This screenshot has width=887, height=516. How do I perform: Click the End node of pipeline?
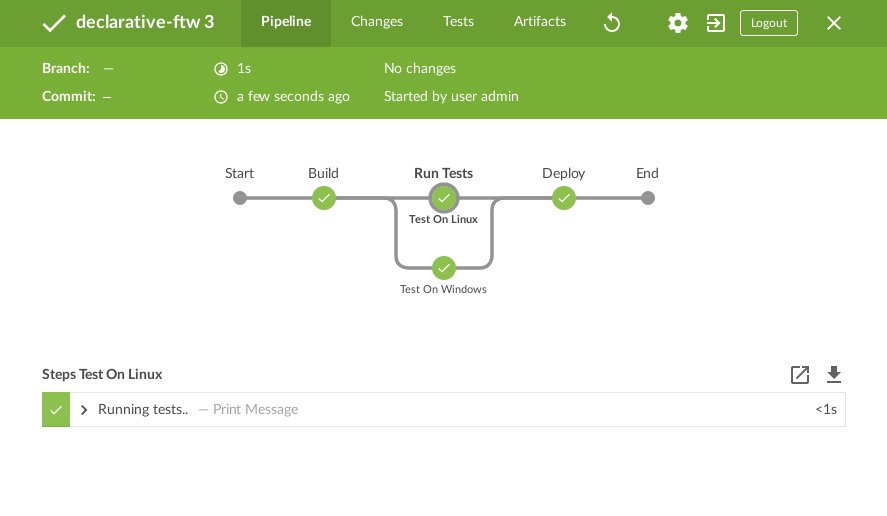[x=648, y=198]
